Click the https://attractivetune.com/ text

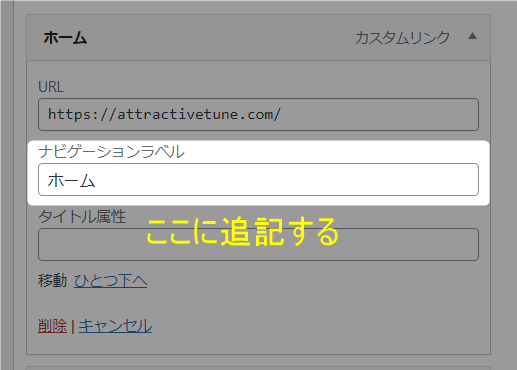coord(164,114)
